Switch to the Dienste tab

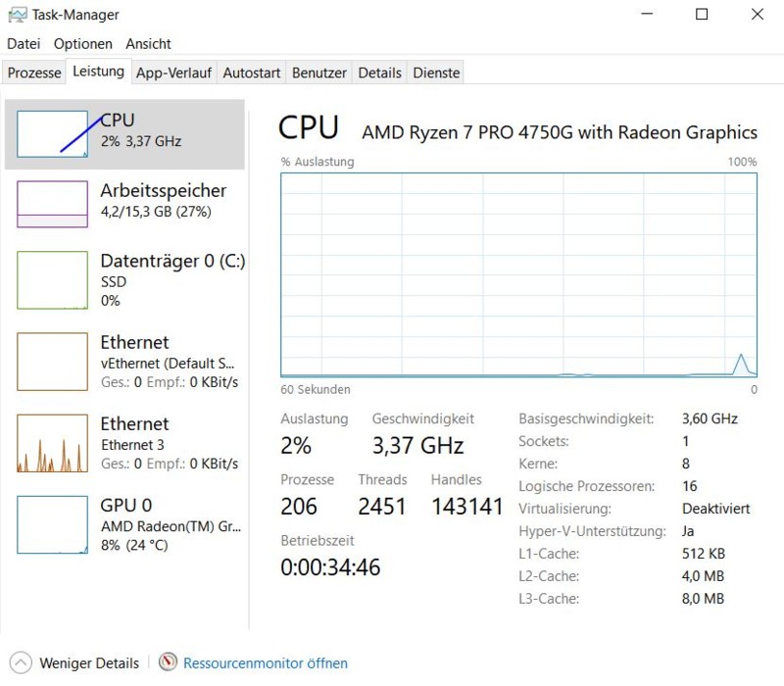[x=436, y=73]
